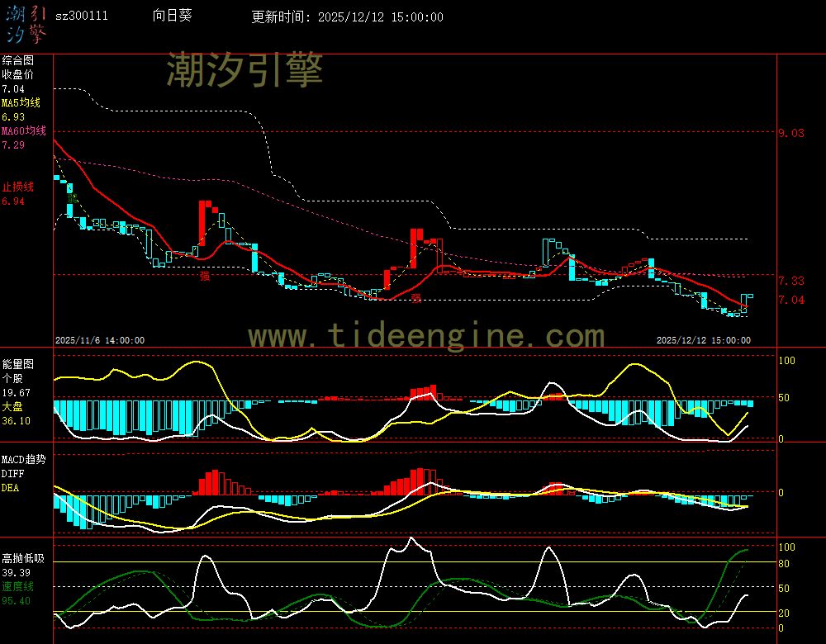Select the 综合图 panel label
The width and height of the screenshot is (826, 644).
click(17, 60)
